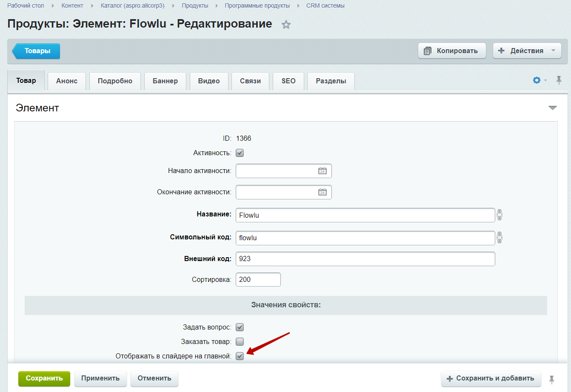Expand breadcrumb arrow after Продукты
This screenshot has width=571, height=392.
tap(217, 6)
